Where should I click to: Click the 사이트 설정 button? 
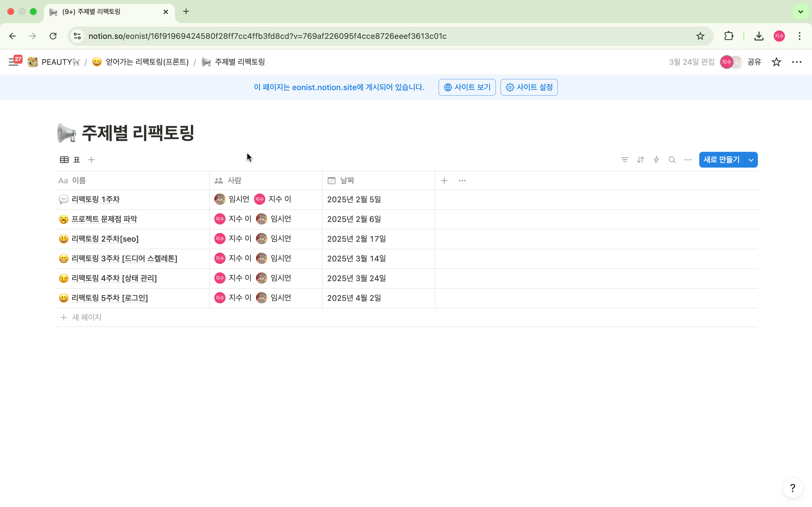pos(529,88)
